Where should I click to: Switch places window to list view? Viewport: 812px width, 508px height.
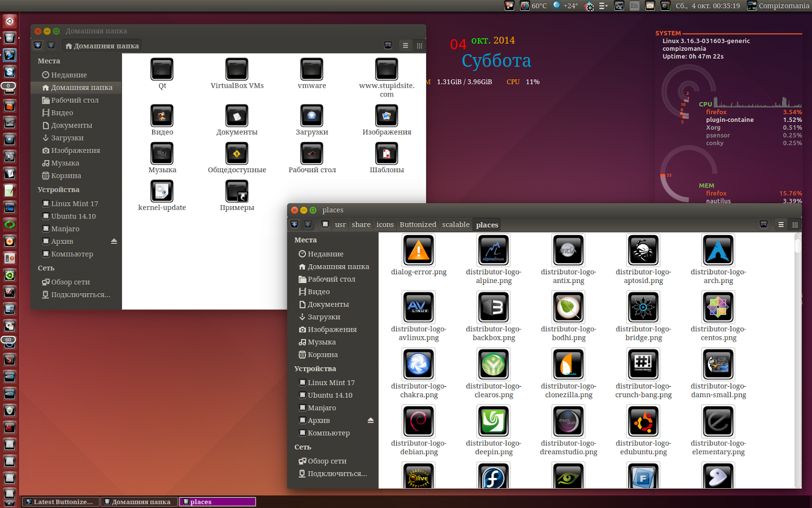[x=781, y=225]
